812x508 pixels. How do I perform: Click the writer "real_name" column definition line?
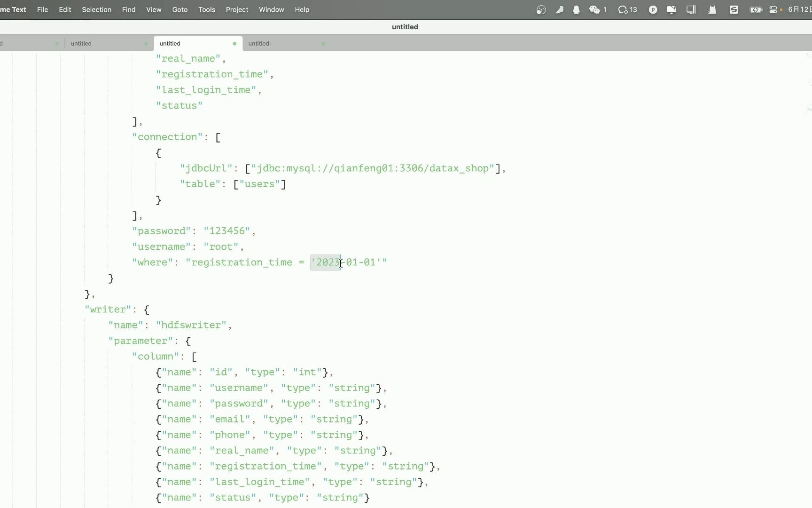[274, 451]
